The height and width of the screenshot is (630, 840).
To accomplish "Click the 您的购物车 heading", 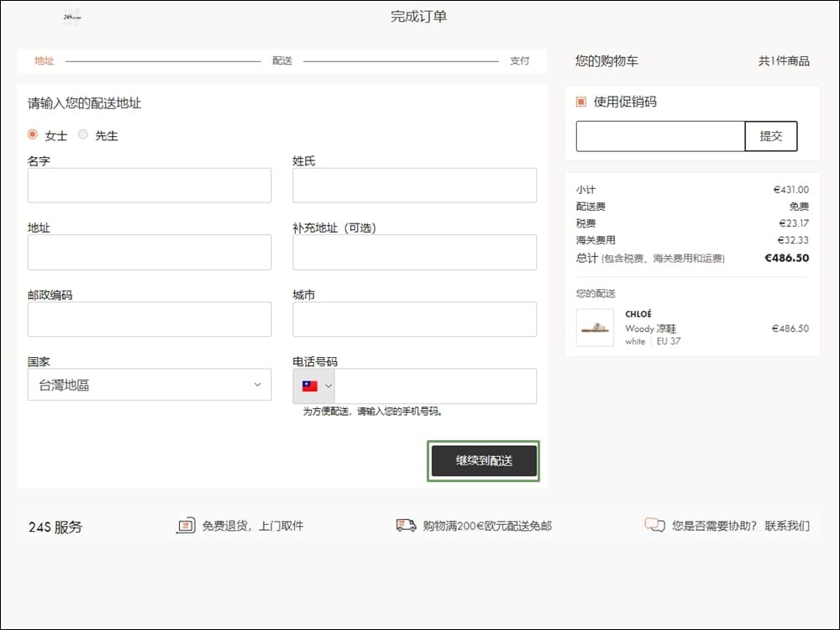I will tap(606, 60).
